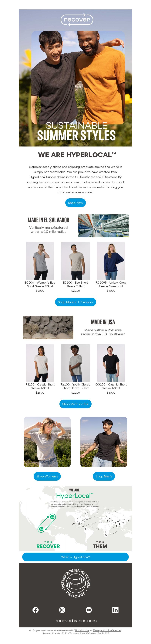151x644 pixels.
Task: Visit the recoverbrands.com link
Action: [x=76, y=621]
